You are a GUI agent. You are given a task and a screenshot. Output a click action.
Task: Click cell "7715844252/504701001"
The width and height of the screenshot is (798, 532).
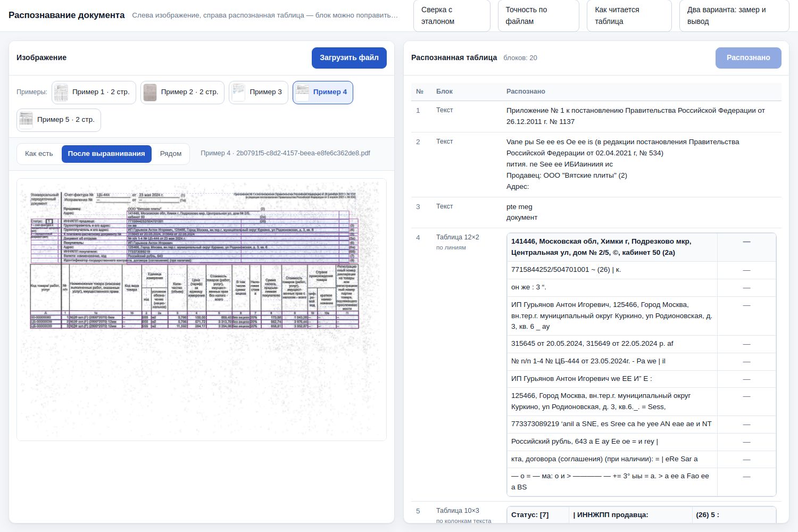click(x=612, y=270)
